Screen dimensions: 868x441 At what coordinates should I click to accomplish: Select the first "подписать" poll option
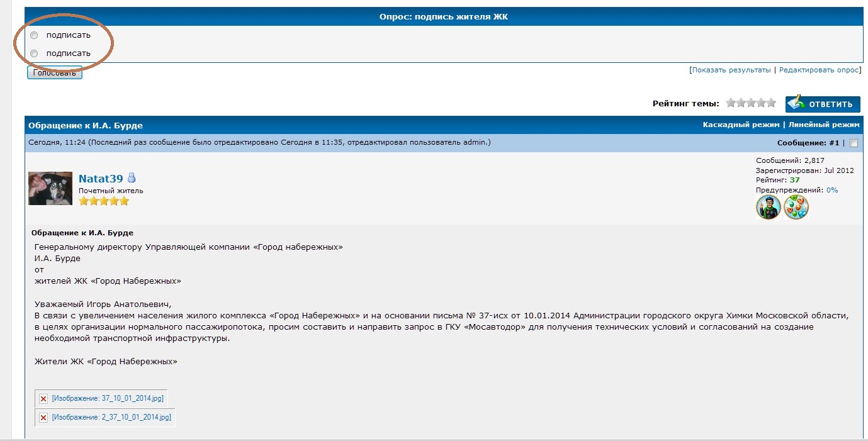(34, 35)
